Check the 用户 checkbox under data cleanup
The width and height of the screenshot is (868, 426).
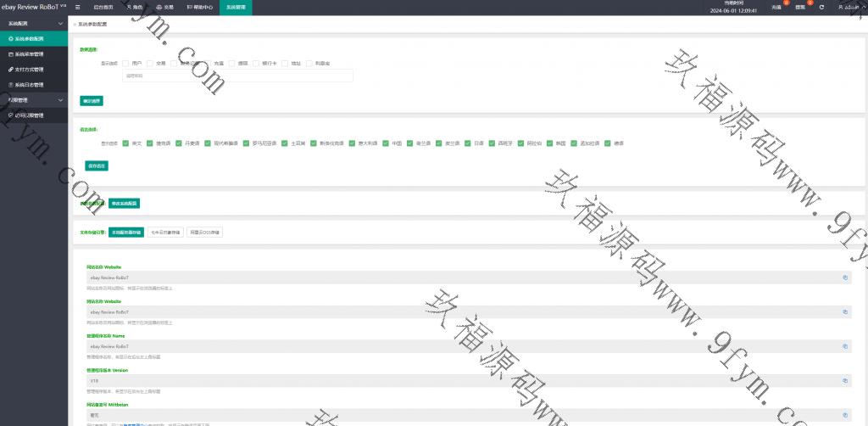[x=125, y=63]
